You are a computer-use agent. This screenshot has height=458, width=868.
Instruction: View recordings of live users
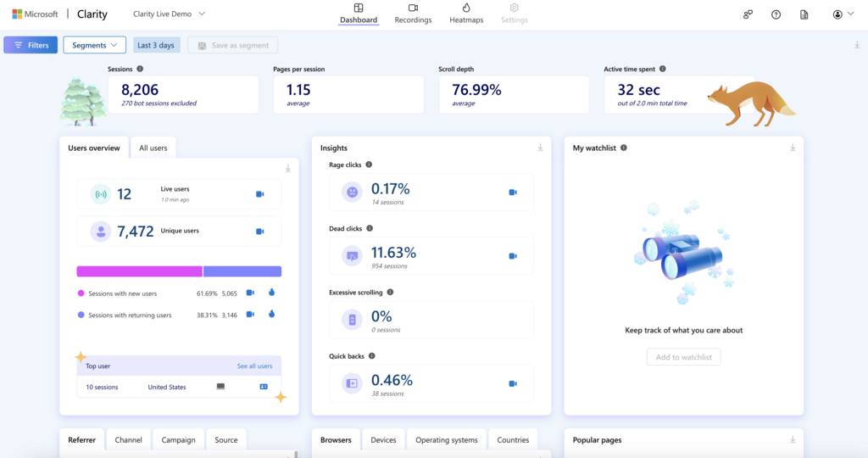pos(259,194)
